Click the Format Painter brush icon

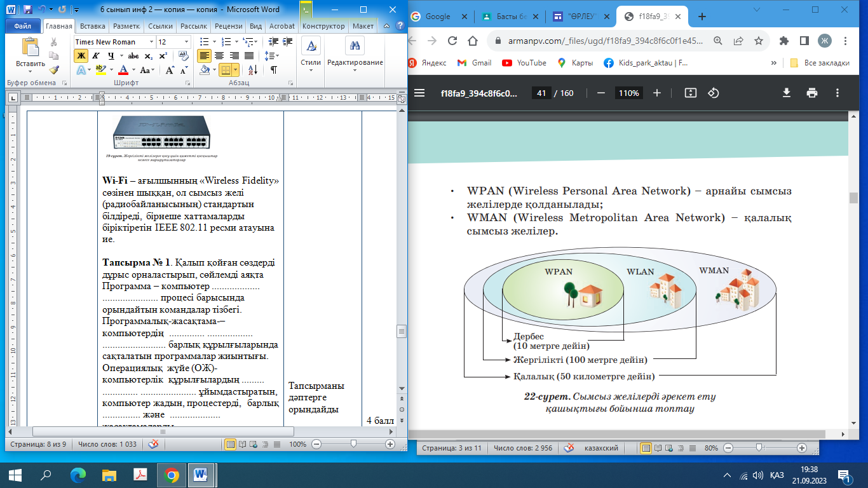(x=54, y=70)
